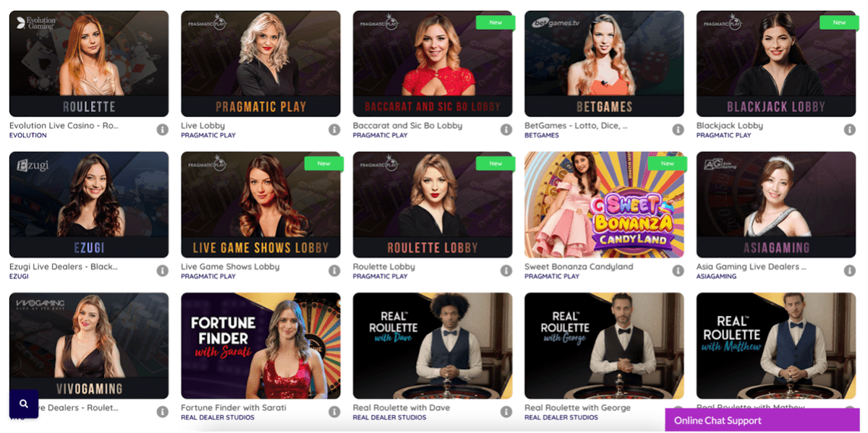
Task: Click the Roulette Lobby title link
Action: coord(383,266)
